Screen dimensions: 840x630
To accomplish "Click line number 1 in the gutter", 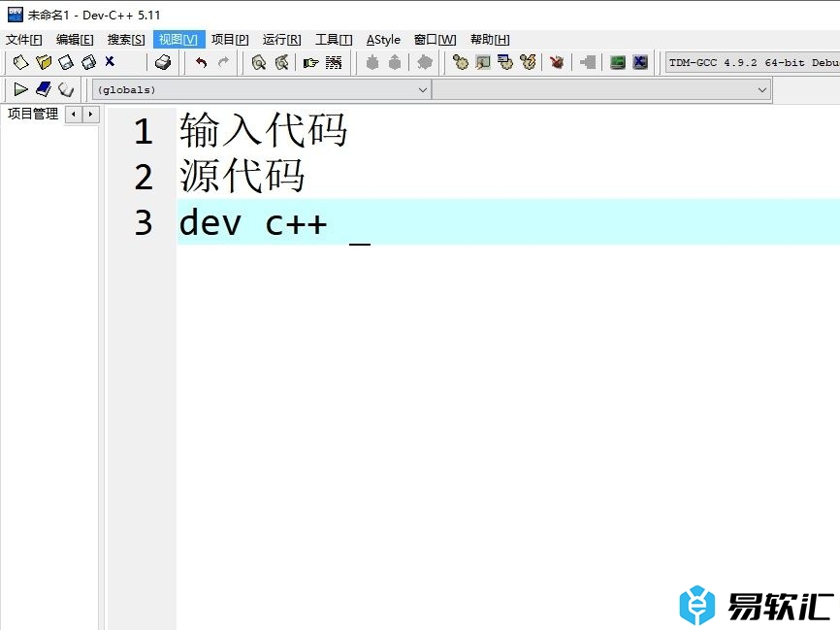I will 143,131.
